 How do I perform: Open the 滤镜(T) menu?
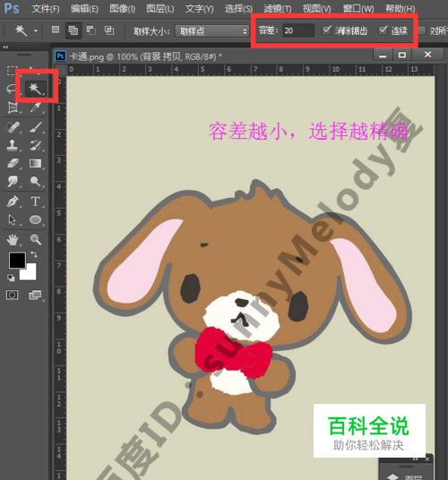tap(278, 9)
